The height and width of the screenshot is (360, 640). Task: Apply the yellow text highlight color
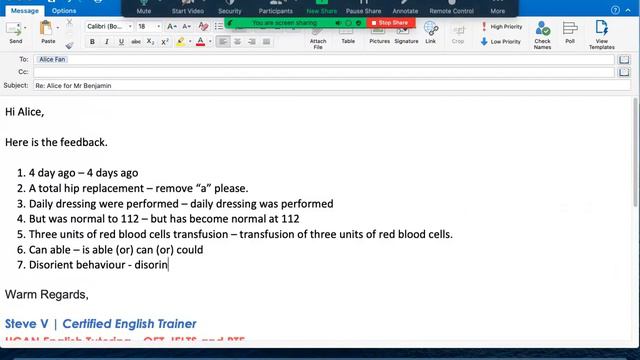point(180,42)
